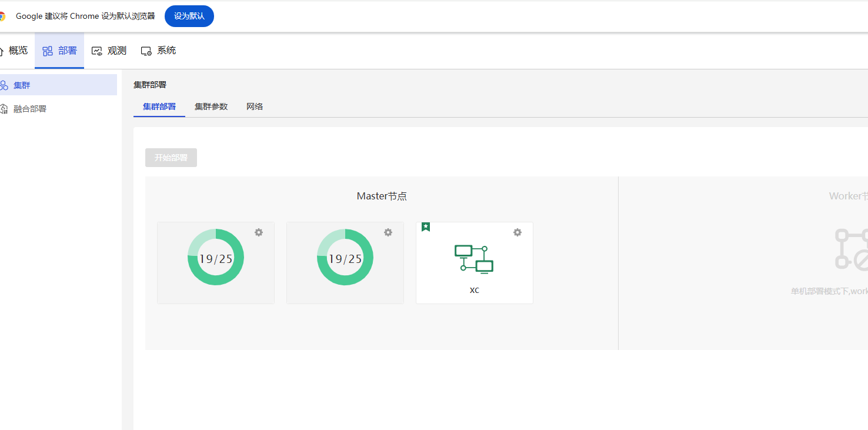Go to the 观测 tab
Screen dimensions: 868x430
tap(109, 51)
